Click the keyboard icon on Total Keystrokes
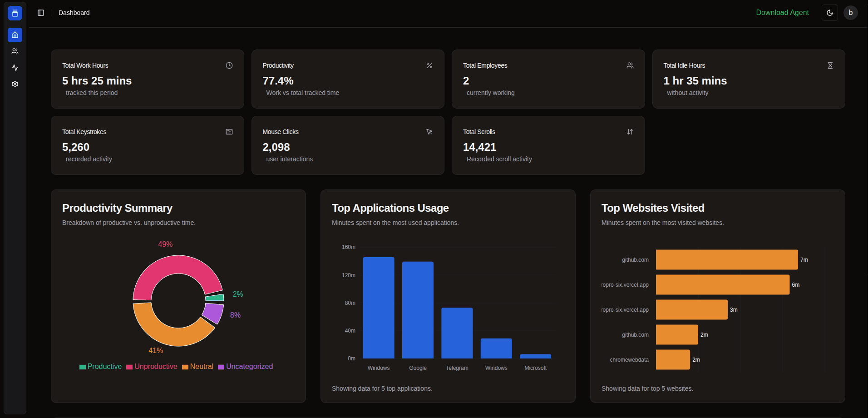Viewport: 868px width, 418px height. tap(229, 132)
